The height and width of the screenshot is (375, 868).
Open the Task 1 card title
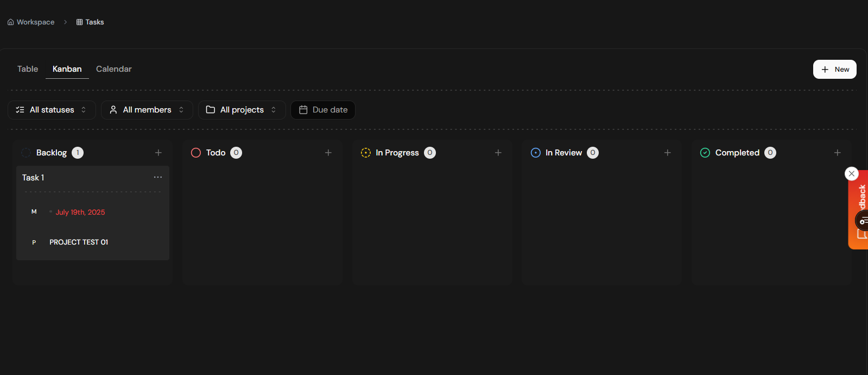[33, 178]
